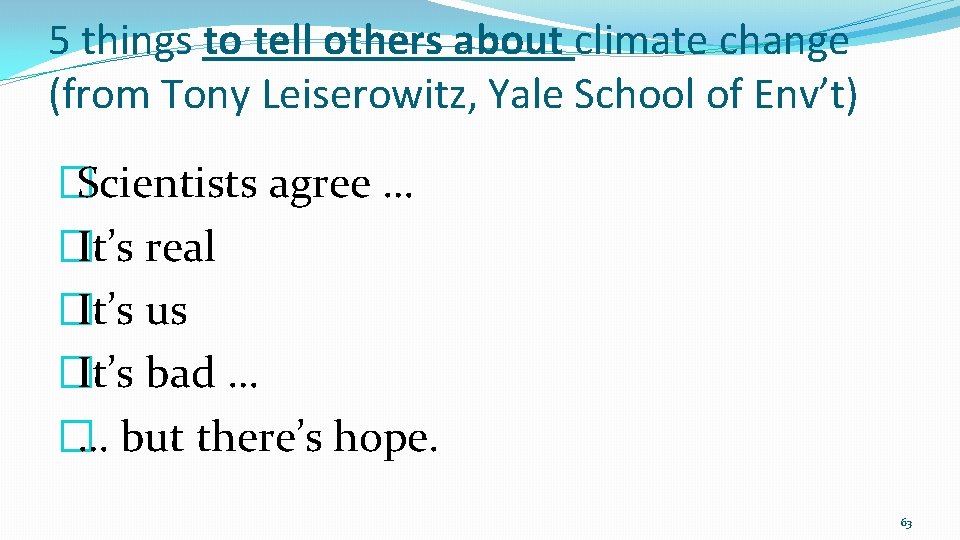
Task: Select the word agree in the first bullet
Action: (x=320, y=187)
